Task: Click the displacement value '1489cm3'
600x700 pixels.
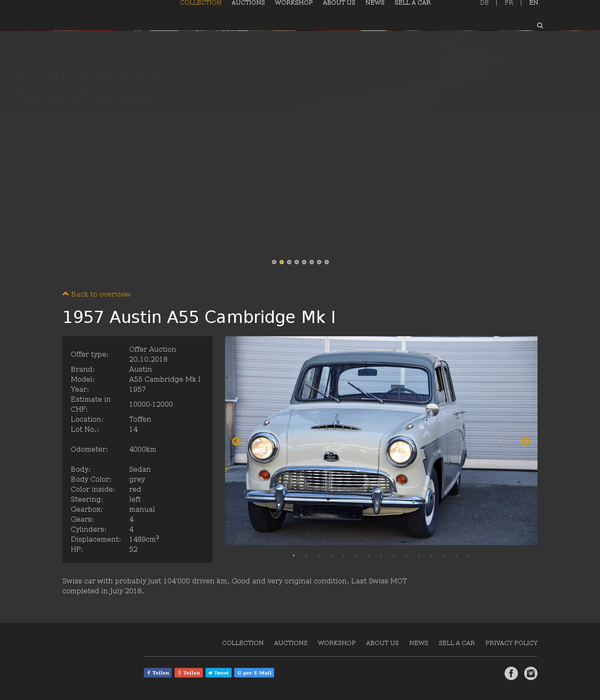Action: (144, 539)
